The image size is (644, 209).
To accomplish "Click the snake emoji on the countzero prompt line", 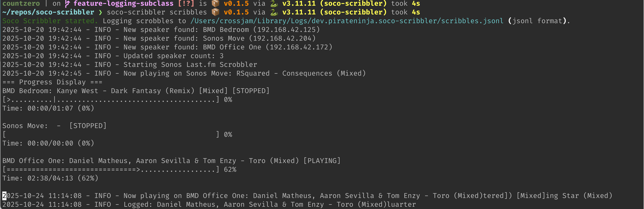I will [274, 3].
